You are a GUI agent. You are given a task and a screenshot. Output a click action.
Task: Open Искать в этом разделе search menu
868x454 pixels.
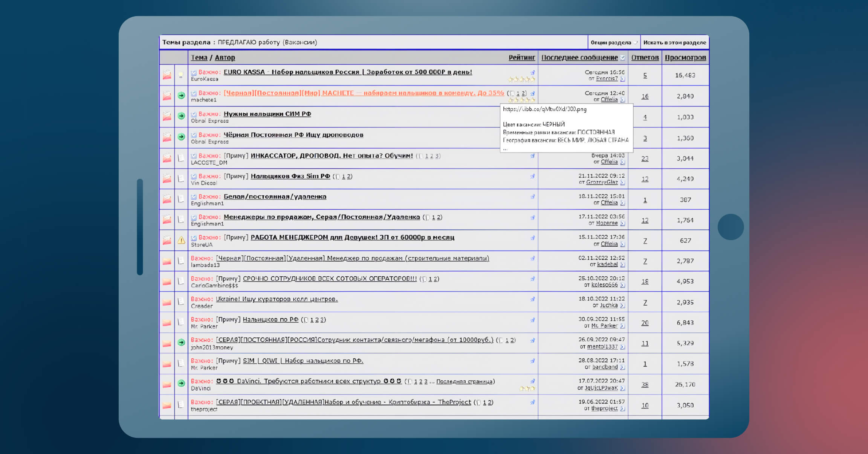click(674, 43)
